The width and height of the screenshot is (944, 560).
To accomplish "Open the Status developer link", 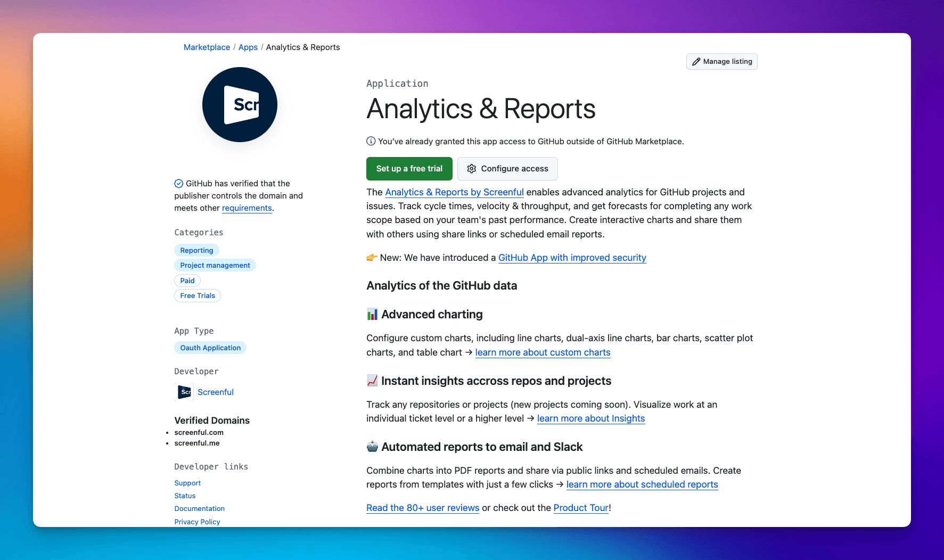I will 185,496.
